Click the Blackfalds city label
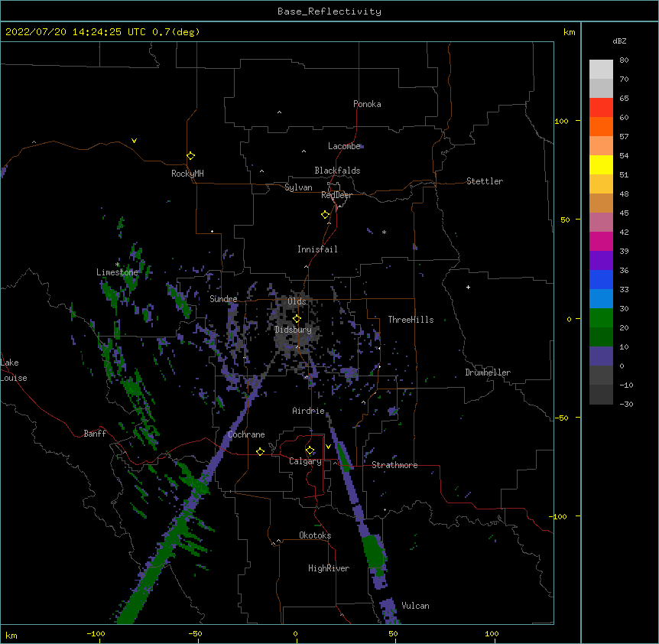The image size is (659, 644). click(x=337, y=171)
